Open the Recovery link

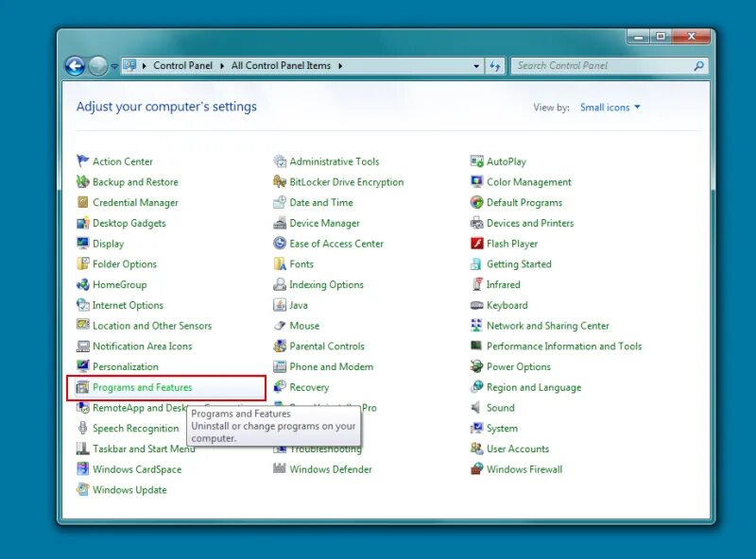(x=309, y=387)
